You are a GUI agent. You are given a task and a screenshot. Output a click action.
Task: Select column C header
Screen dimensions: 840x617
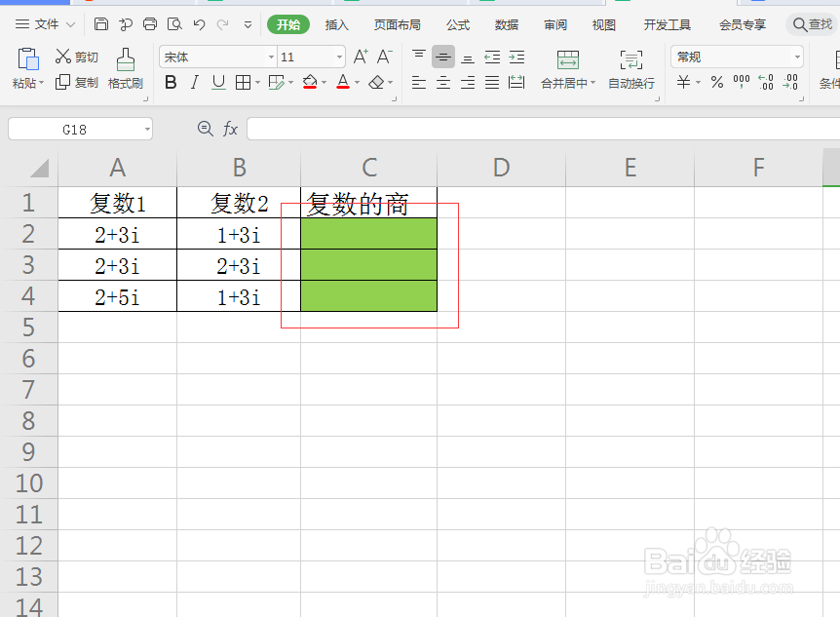368,168
